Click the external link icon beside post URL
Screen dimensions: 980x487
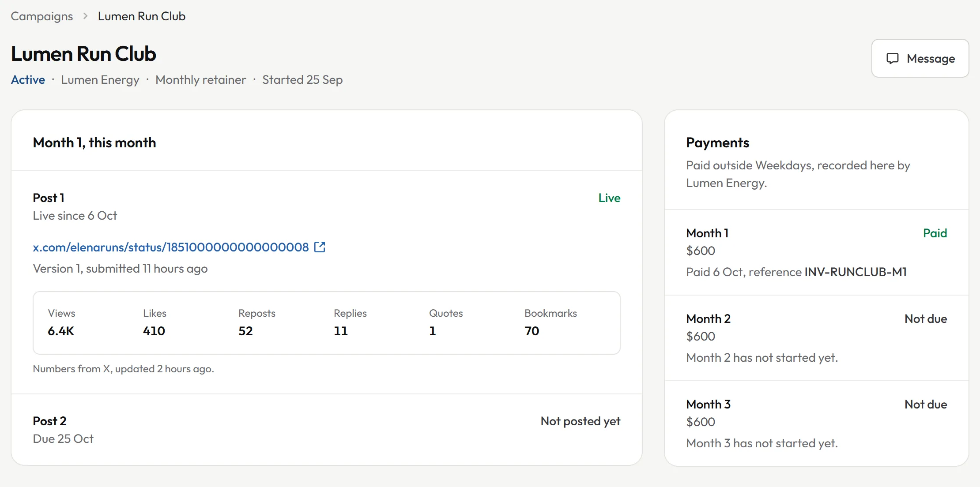pyautogui.click(x=320, y=247)
